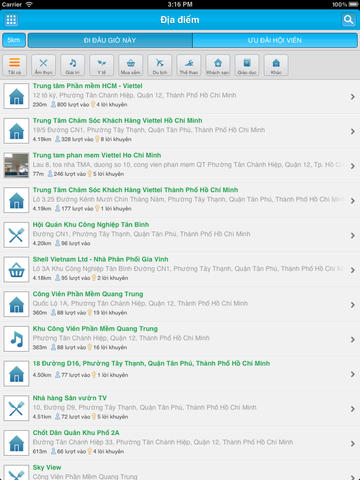The width and height of the screenshot is (360, 480).
Task: Tap the Địa điểm page title
Action: pos(180,20)
